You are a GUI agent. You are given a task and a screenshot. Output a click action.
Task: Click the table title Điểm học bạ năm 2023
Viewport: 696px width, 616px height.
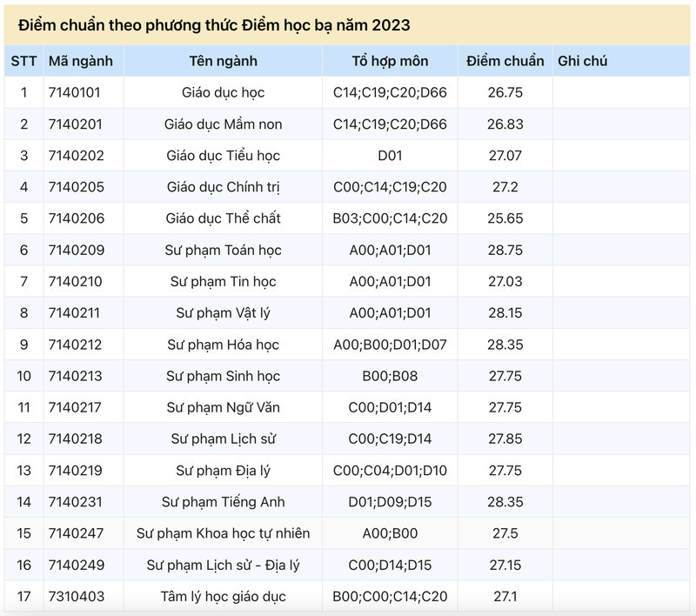(x=214, y=24)
